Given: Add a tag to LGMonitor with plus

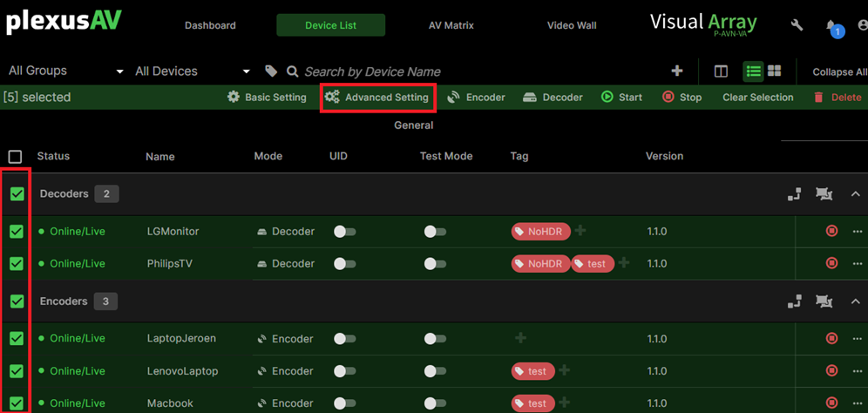Looking at the screenshot, I should [x=580, y=230].
